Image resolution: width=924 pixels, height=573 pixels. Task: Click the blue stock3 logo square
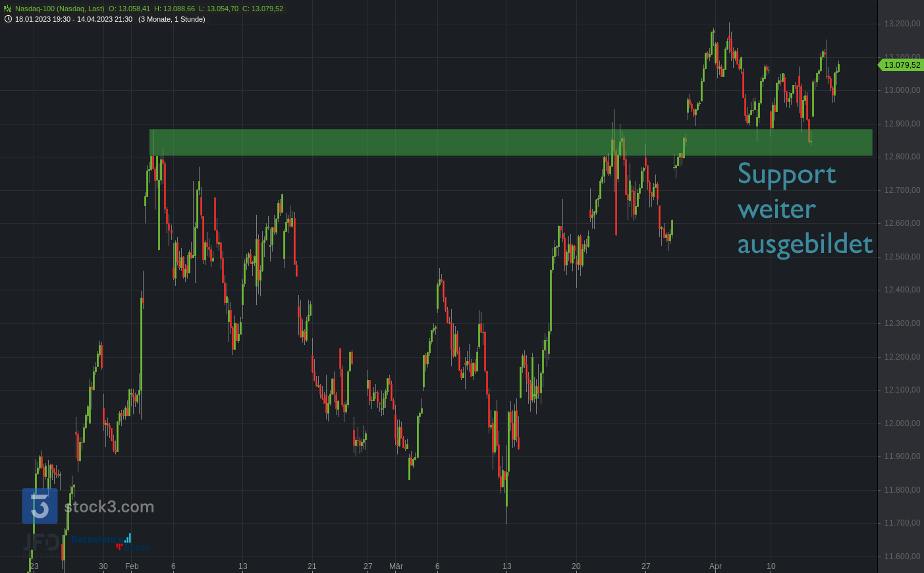tap(40, 506)
